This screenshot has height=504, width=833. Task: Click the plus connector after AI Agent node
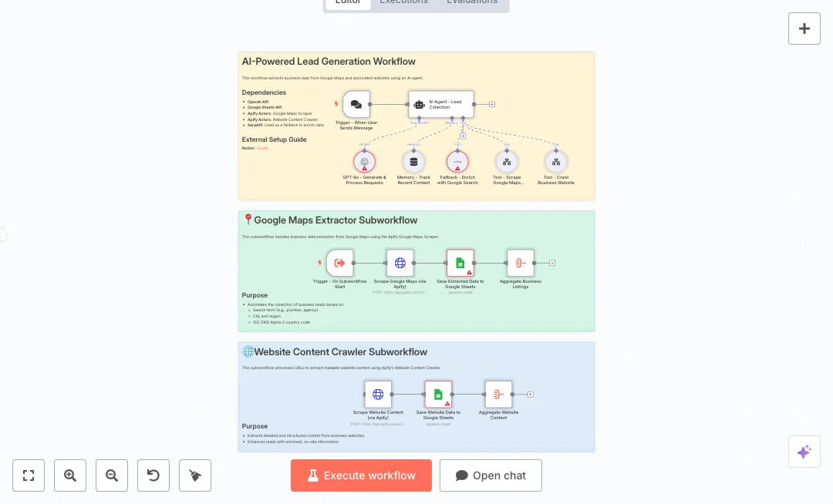coord(492,104)
